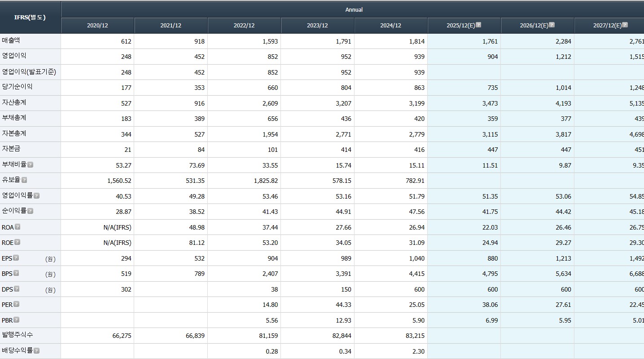This screenshot has width=644, height=359.
Task: Click the IFRS(별도) header cell
Action: coord(30,17)
